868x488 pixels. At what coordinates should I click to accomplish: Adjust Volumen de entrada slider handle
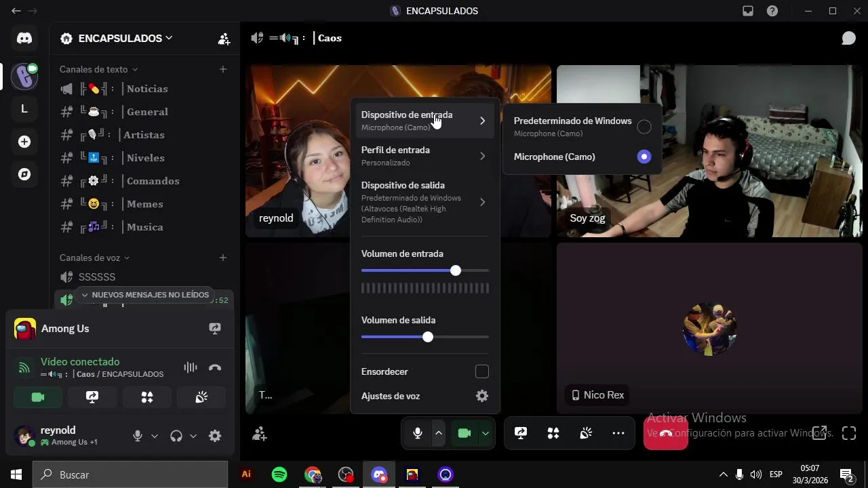(456, 270)
